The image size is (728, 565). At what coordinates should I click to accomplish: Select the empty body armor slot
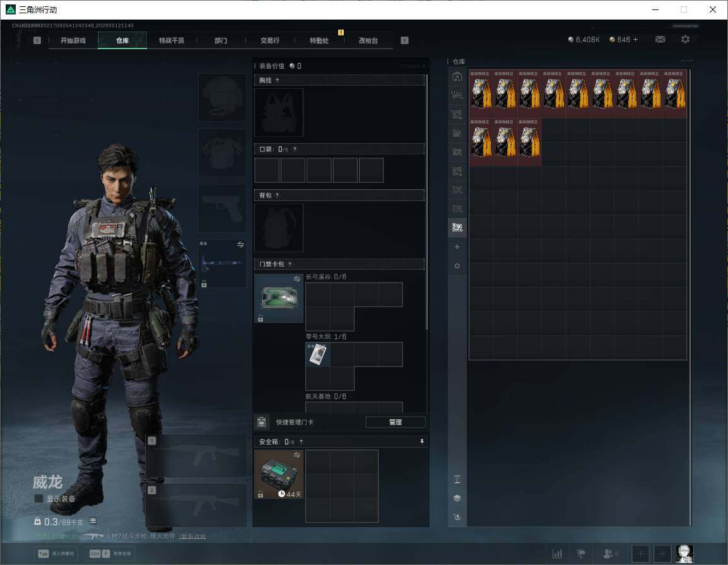click(x=223, y=153)
